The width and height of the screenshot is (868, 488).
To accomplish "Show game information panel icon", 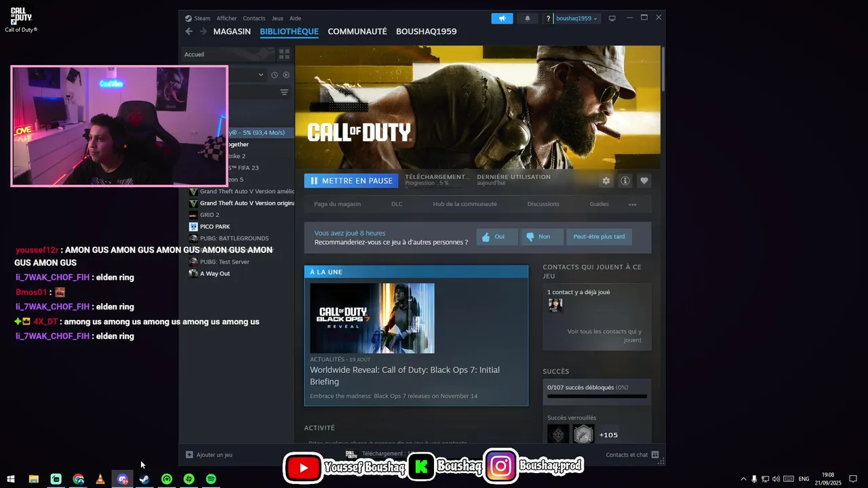I will click(625, 181).
